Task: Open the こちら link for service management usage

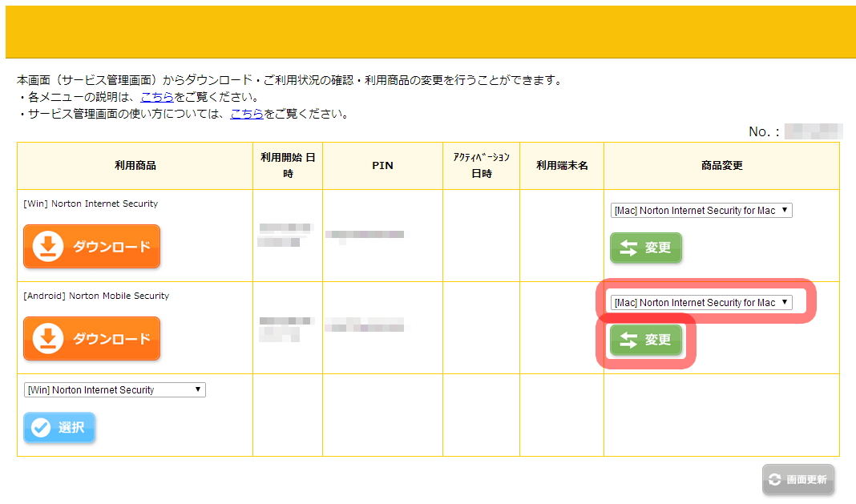Action: coord(247,114)
